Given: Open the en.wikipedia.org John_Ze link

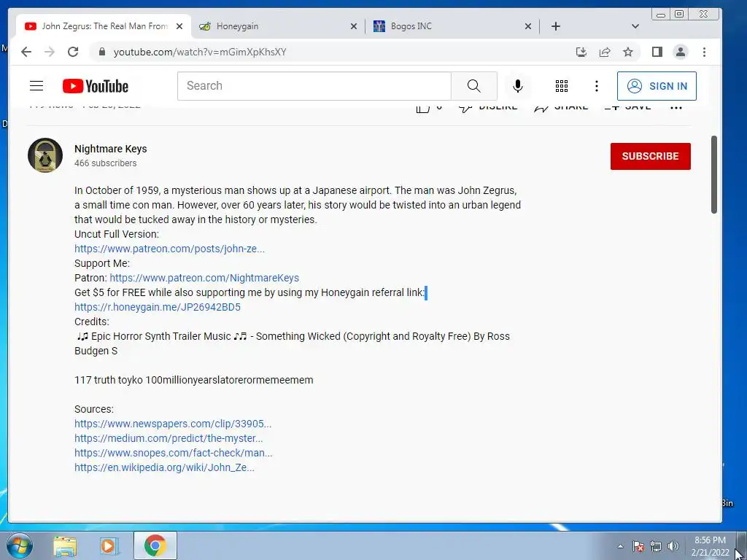Looking at the screenshot, I should point(164,467).
